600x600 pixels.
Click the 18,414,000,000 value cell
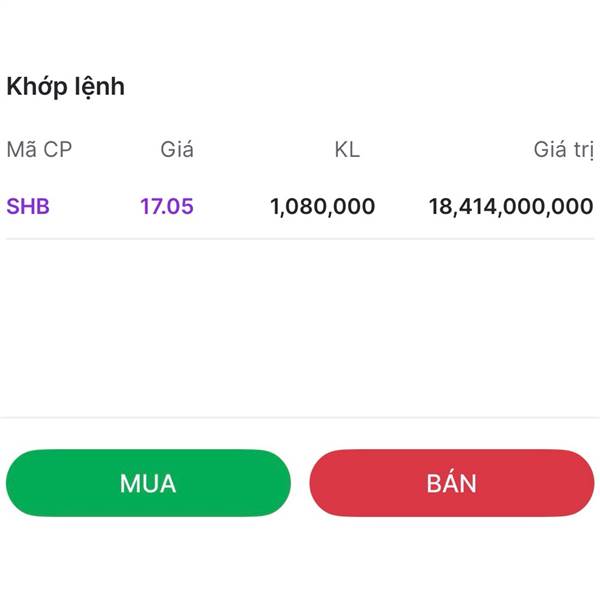pos(510,207)
